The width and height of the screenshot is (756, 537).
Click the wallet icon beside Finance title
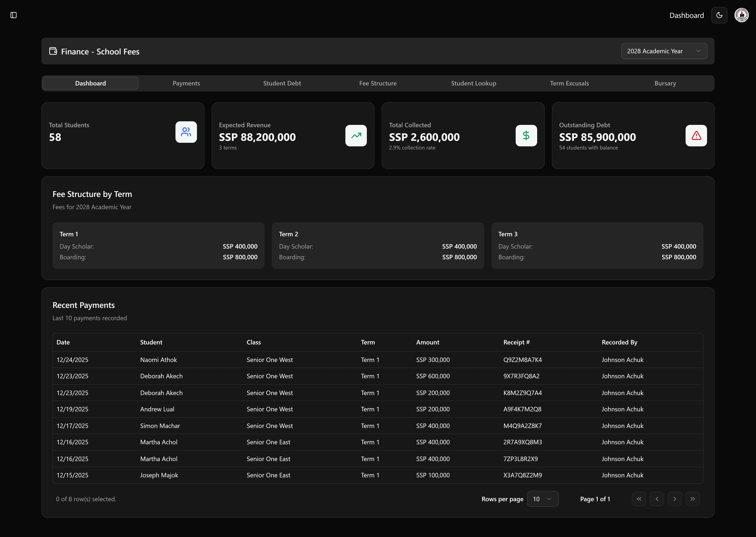(x=53, y=51)
